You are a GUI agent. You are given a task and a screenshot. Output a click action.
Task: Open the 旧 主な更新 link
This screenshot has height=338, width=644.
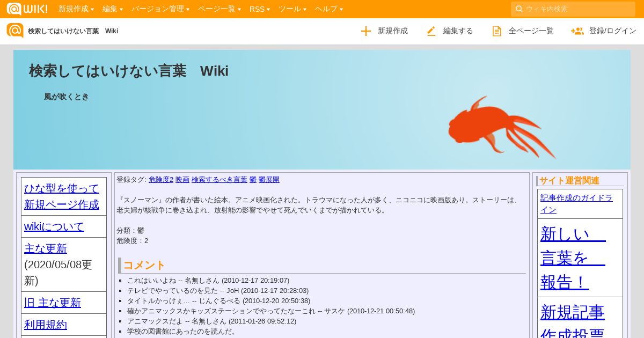click(x=53, y=303)
